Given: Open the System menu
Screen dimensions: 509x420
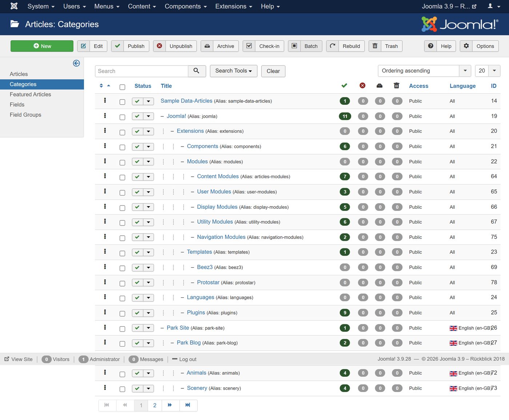Looking at the screenshot, I should [x=41, y=6].
